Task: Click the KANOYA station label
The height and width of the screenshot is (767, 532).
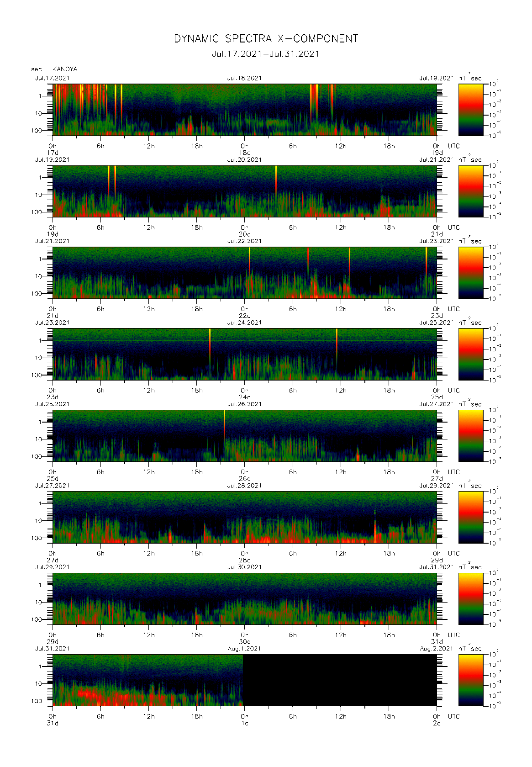Action: [x=65, y=69]
